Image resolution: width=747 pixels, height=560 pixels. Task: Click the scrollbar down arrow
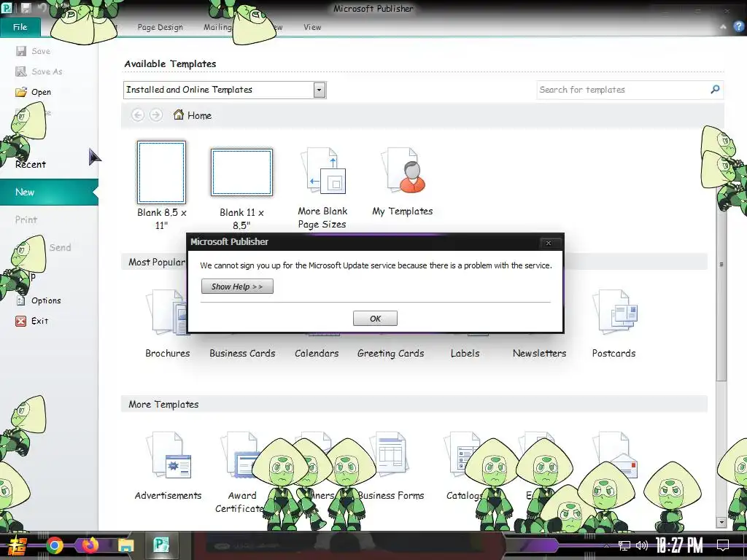(721, 522)
